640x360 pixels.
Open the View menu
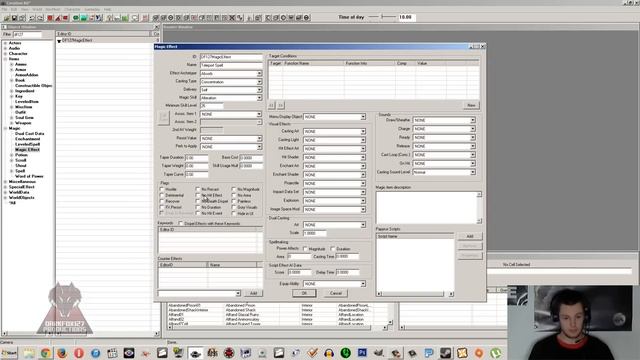[25, 9]
